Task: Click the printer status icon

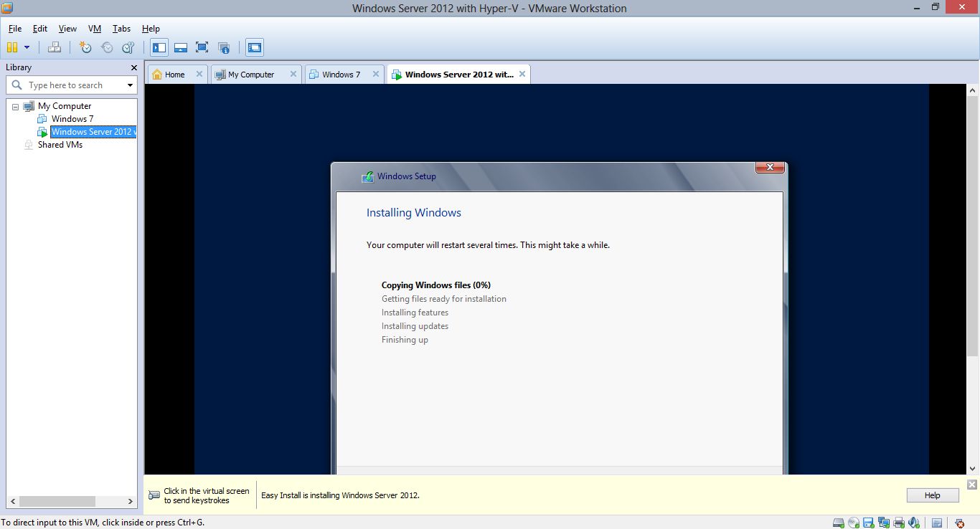Action: pyautogui.click(x=898, y=523)
